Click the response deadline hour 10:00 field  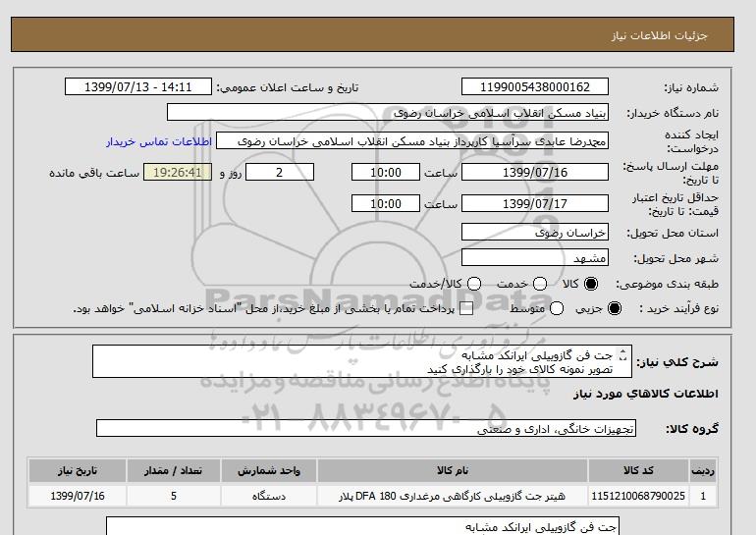pos(386,172)
